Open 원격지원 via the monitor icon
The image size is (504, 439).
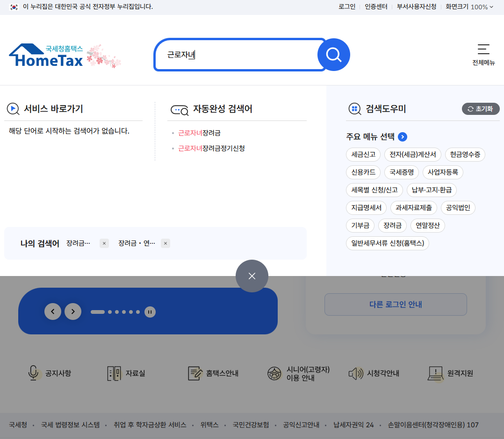point(435,373)
